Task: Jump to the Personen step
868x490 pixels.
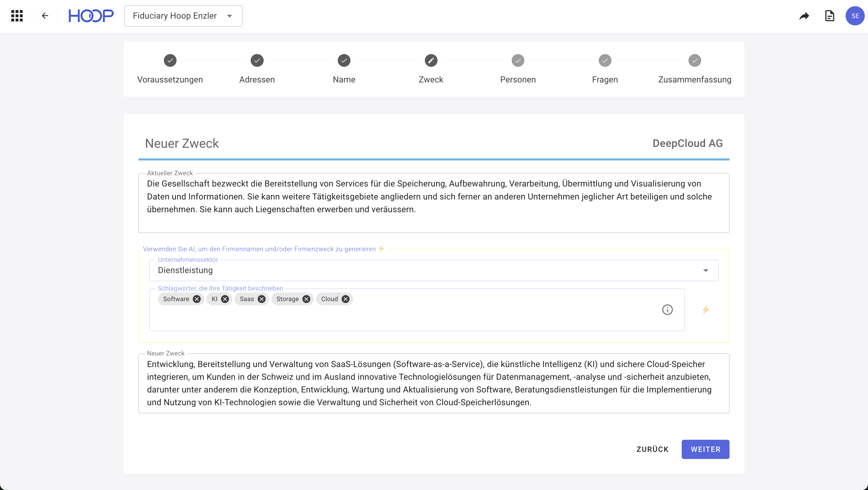Action: tap(518, 61)
